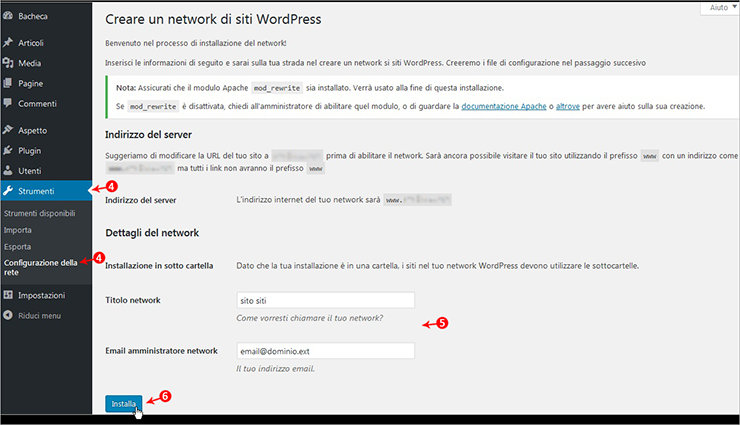Viewport: 740px width, 425px height.
Task: Click the 'Il tuo indirizzo email.' hint
Action: (x=276, y=368)
